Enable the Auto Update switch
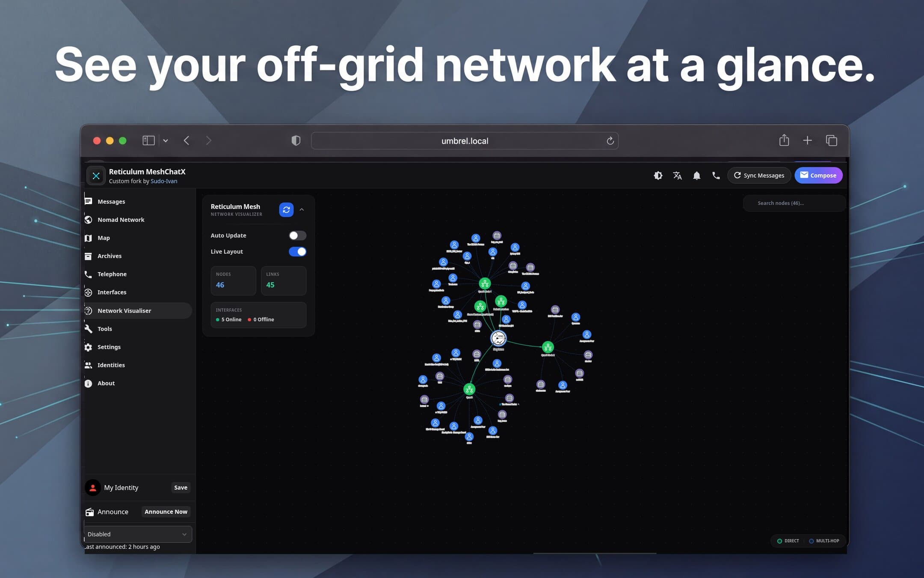The width and height of the screenshot is (924, 578). point(297,235)
